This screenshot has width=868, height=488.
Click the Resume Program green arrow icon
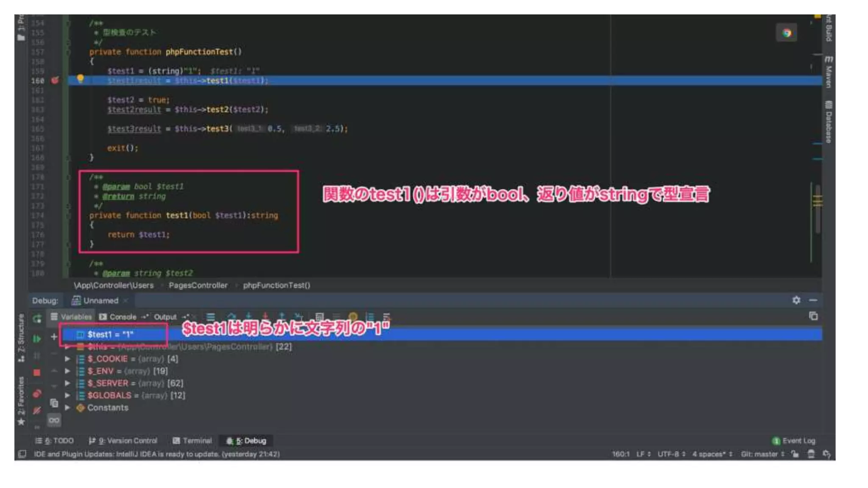click(37, 338)
